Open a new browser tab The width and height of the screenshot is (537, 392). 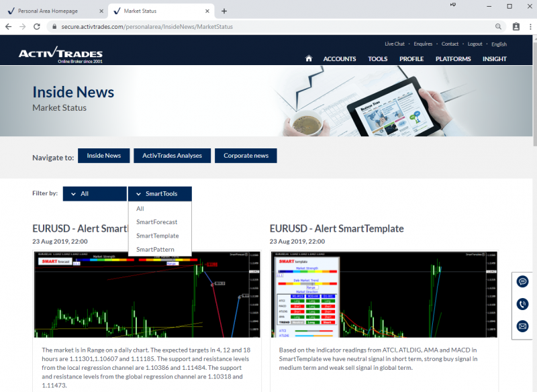(224, 11)
